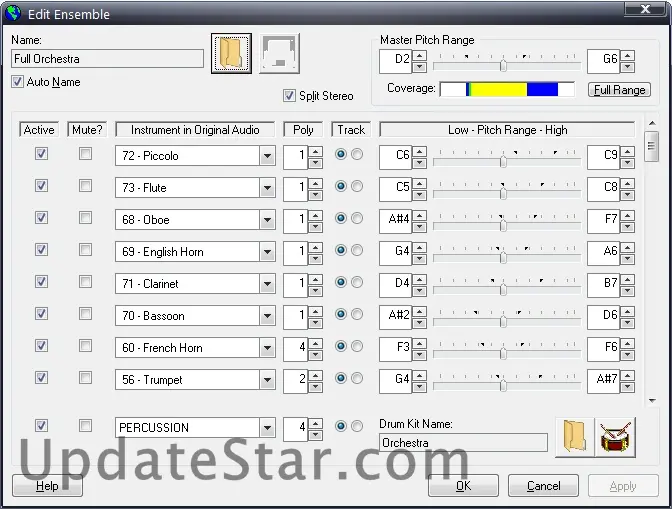672x509 pixels.
Task: Expand the 71 - Clarinet dropdown
Action: [267, 284]
